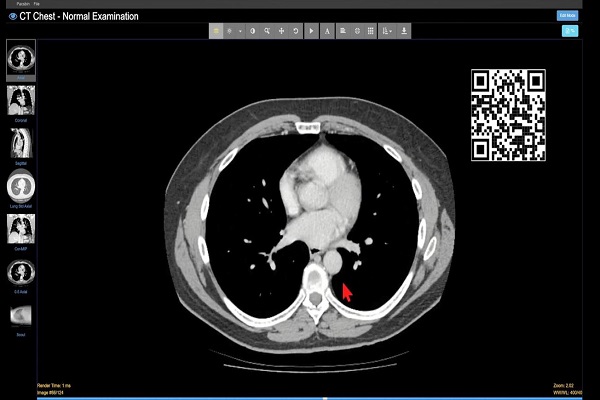Select the Lung Std Axial thumbnail

[21, 189]
